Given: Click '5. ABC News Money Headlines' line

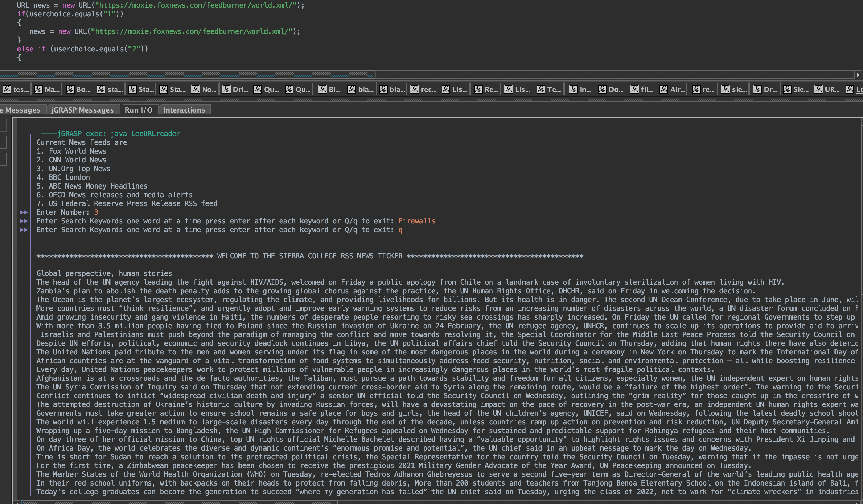Looking at the screenshot, I should (92, 186).
